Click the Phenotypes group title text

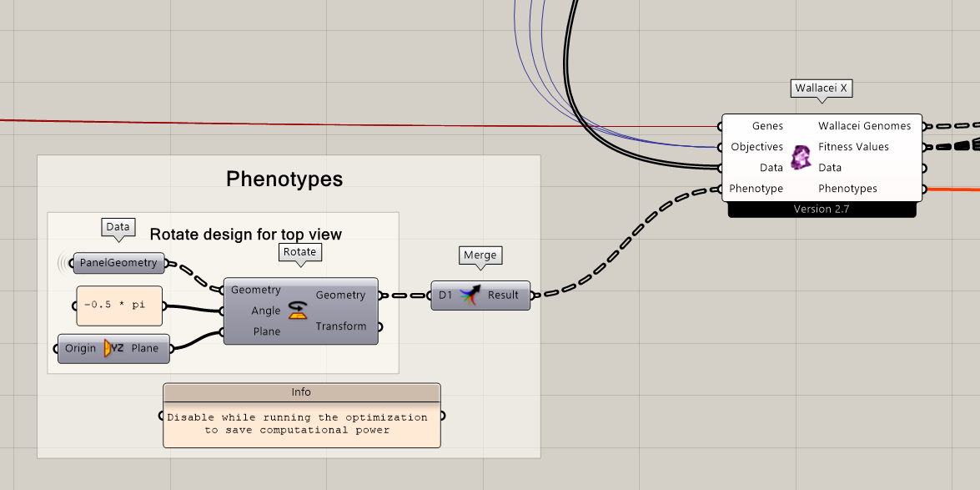(284, 179)
